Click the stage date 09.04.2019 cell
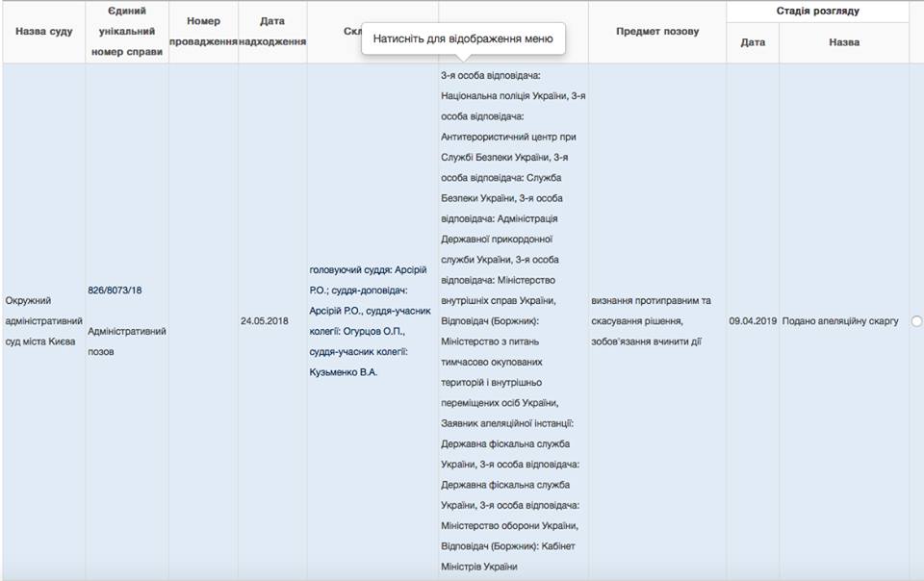The image size is (924, 581). pos(753,321)
